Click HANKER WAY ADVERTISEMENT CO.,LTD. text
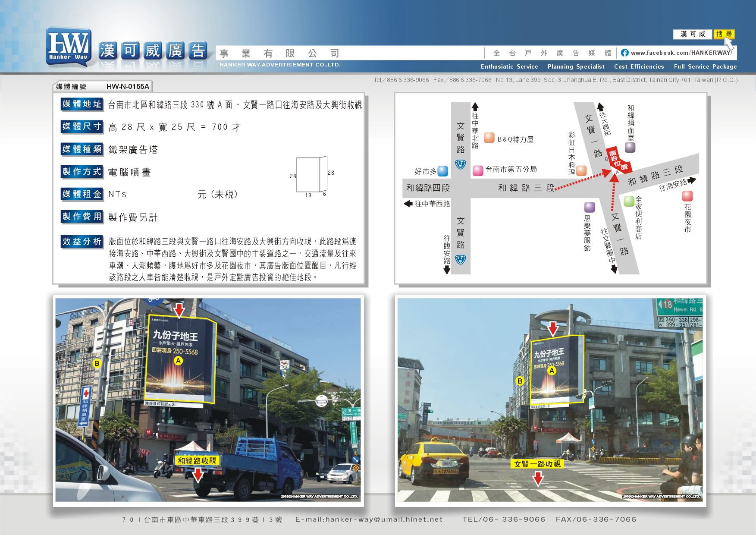This screenshot has width=756, height=535. (280, 65)
